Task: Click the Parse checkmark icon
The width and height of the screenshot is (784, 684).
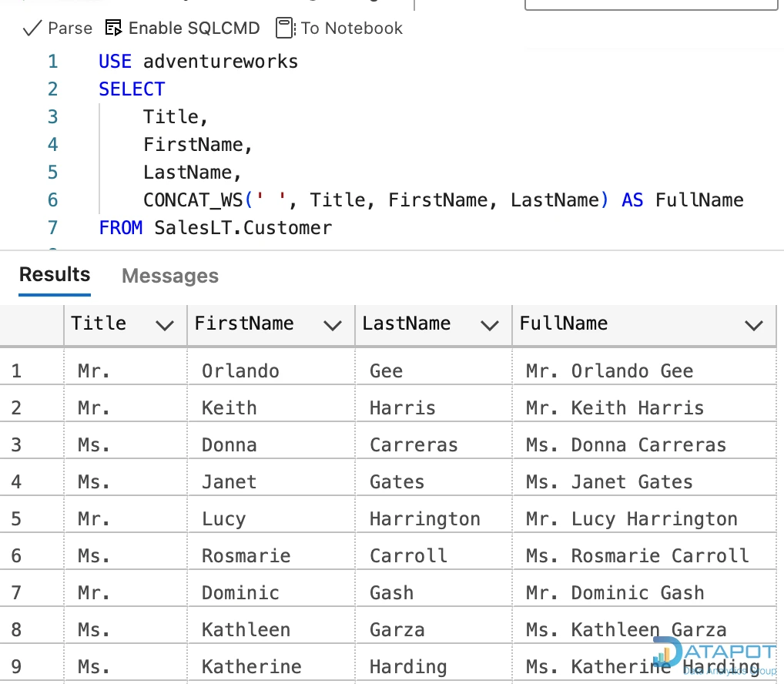Action: pos(32,28)
